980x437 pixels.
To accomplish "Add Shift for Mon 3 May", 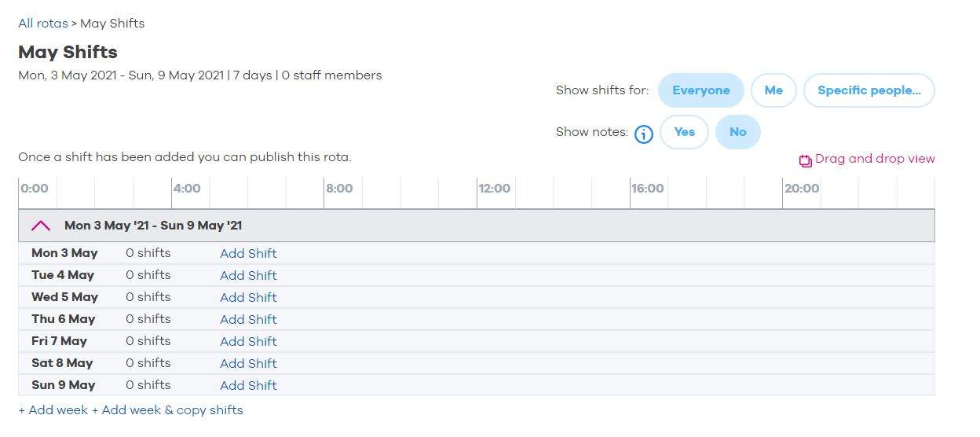I will click(248, 253).
